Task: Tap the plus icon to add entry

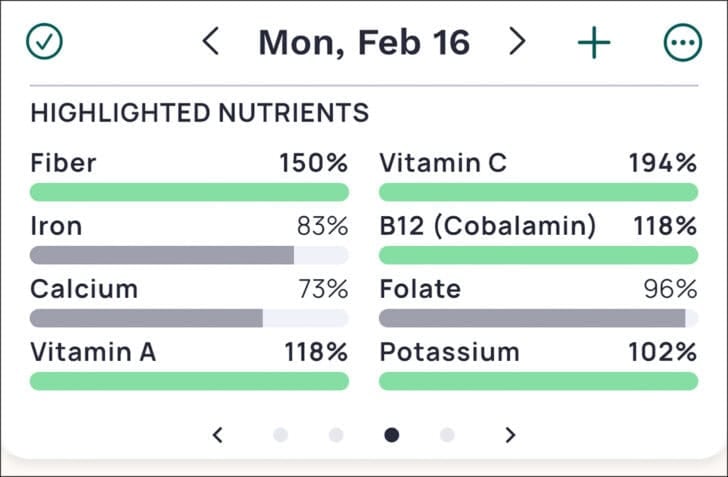Action: pos(594,42)
